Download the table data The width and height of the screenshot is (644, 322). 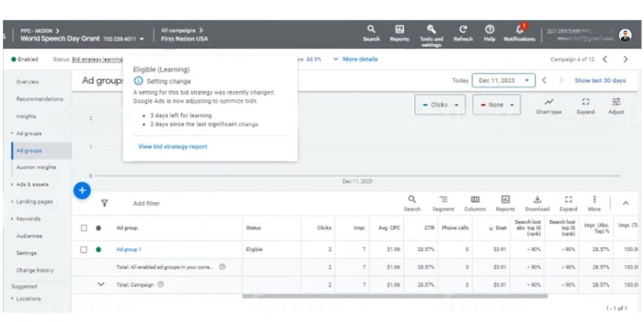coord(537,200)
